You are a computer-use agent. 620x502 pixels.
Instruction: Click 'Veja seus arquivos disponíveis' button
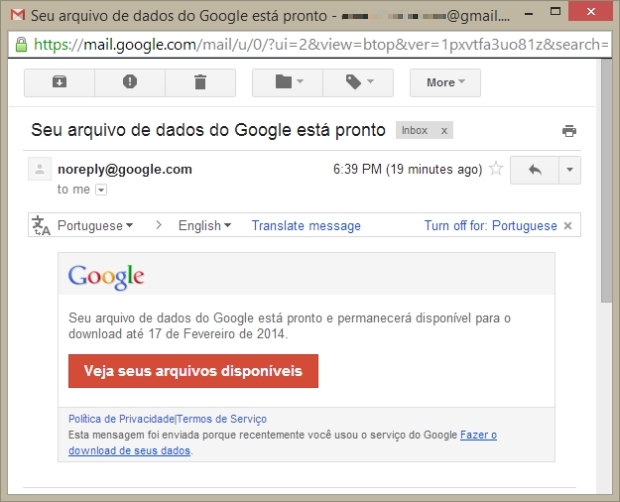pos(193,371)
